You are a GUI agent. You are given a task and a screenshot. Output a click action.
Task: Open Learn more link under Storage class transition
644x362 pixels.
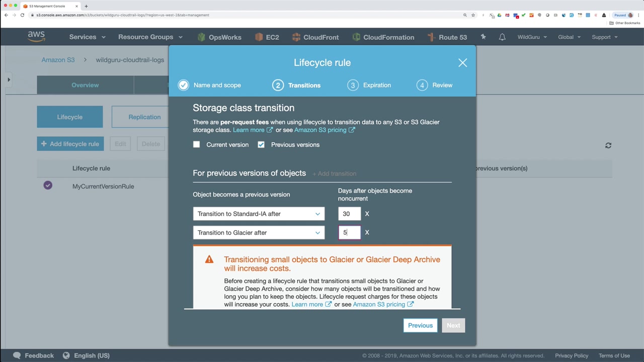[253, 130]
